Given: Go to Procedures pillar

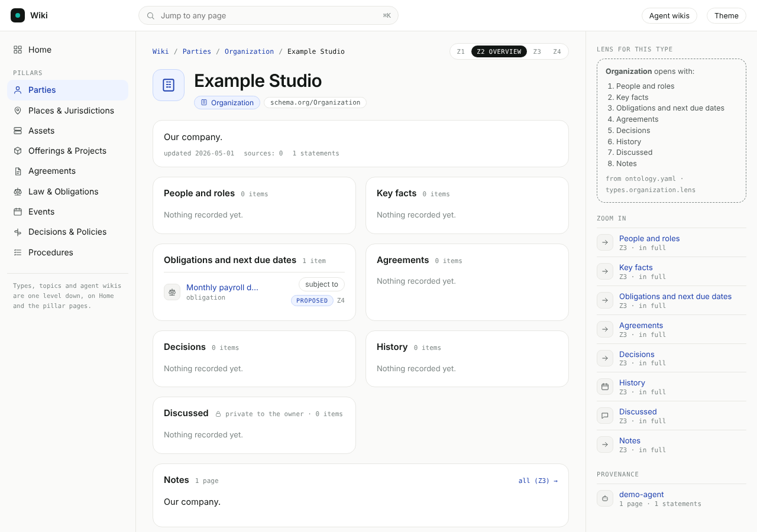Looking at the screenshot, I should [x=67, y=252].
